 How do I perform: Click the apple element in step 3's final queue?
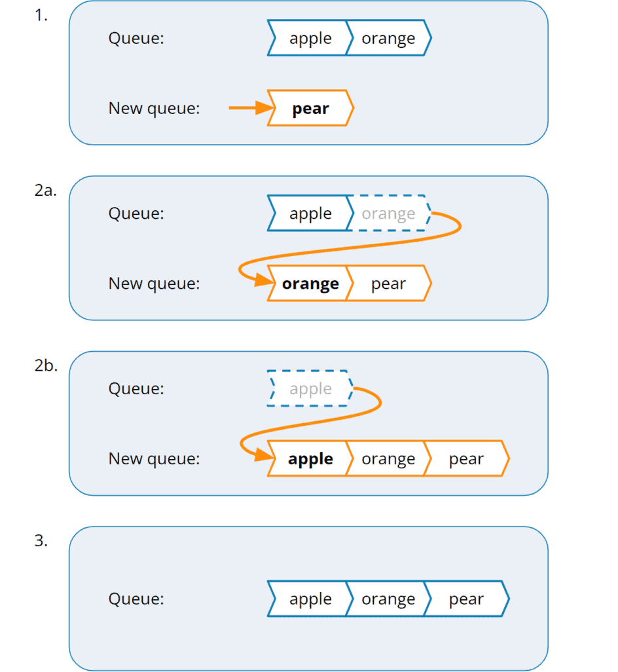310,599
